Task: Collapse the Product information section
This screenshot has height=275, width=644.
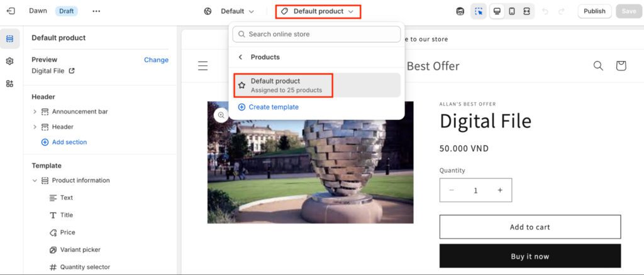Action: click(35, 181)
